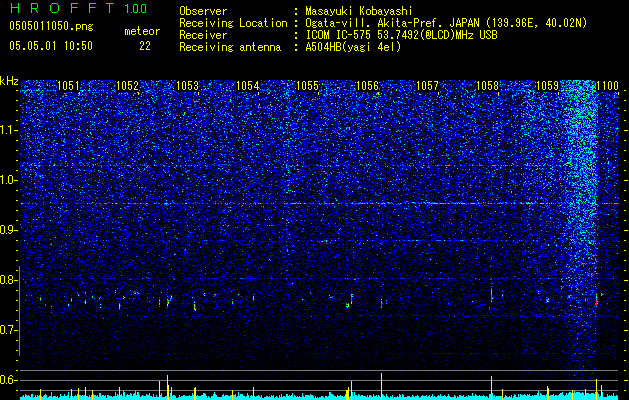Image resolution: width=629 pixels, height=400 pixels.
Task: Click the 1052 time marker
Action: (x=127, y=86)
